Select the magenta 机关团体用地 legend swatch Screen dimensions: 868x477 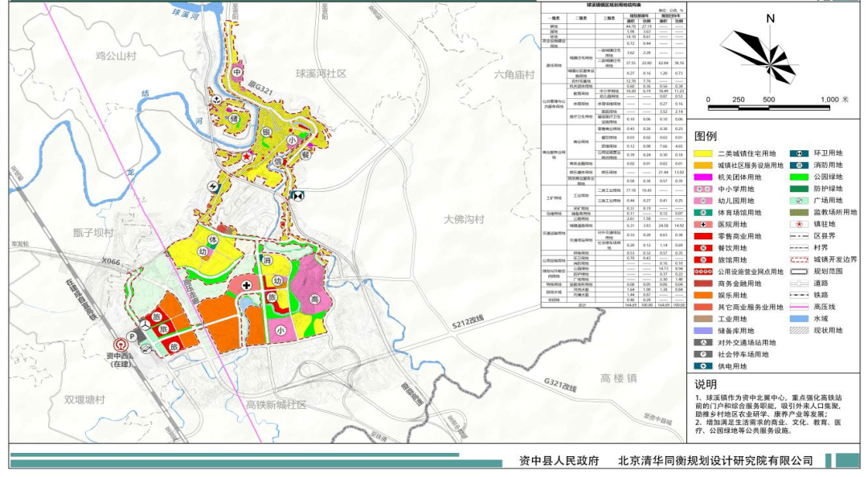703,177
